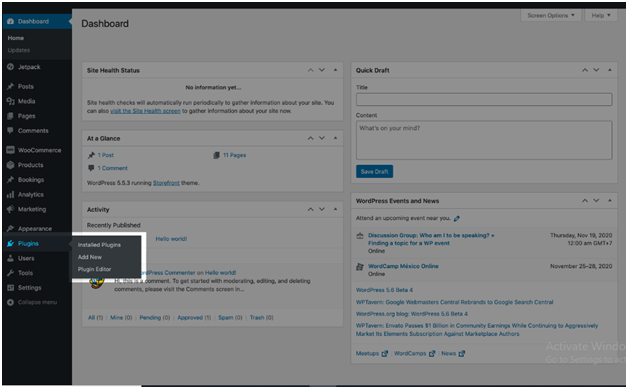Move WordPress Events and News panel down

[x=596, y=201]
